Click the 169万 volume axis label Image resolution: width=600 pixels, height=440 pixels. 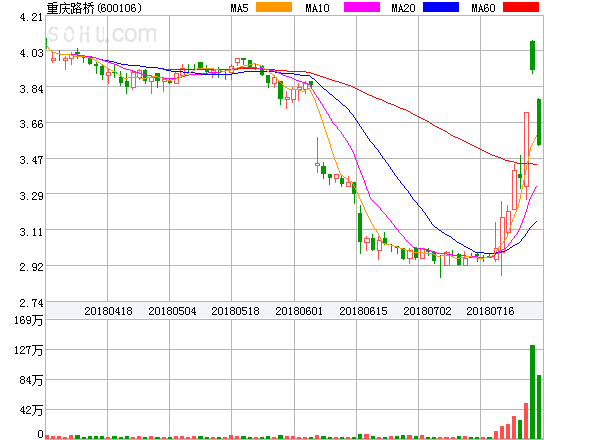(29, 320)
